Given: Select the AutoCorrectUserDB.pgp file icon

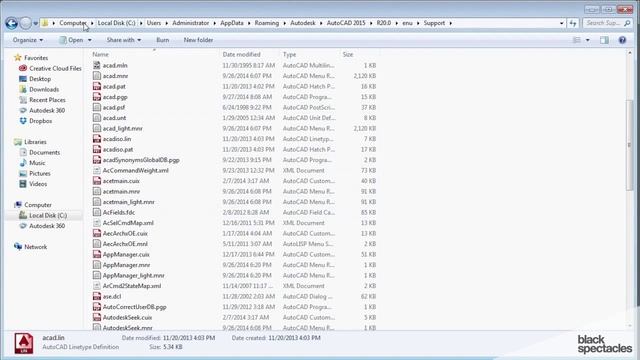Looking at the screenshot, I should click(96, 307).
